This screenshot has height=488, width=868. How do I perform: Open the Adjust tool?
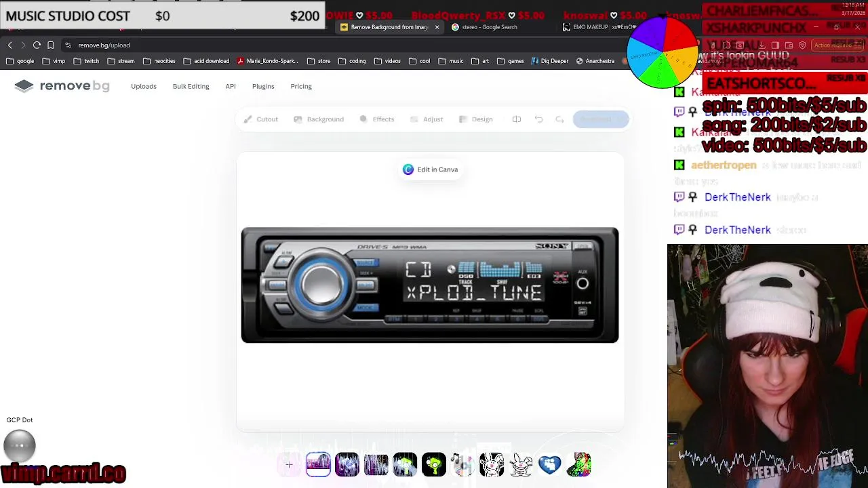coord(427,119)
